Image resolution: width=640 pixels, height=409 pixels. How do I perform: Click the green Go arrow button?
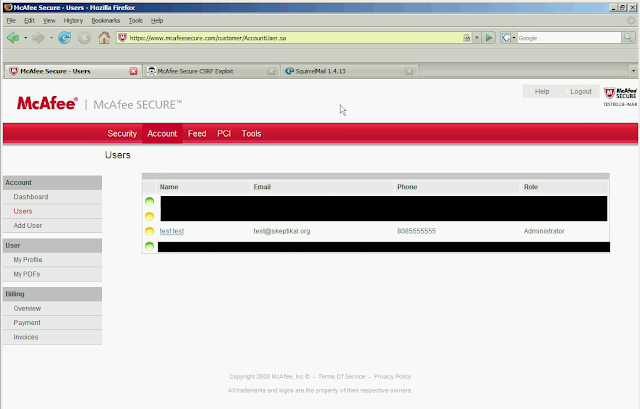(x=489, y=38)
